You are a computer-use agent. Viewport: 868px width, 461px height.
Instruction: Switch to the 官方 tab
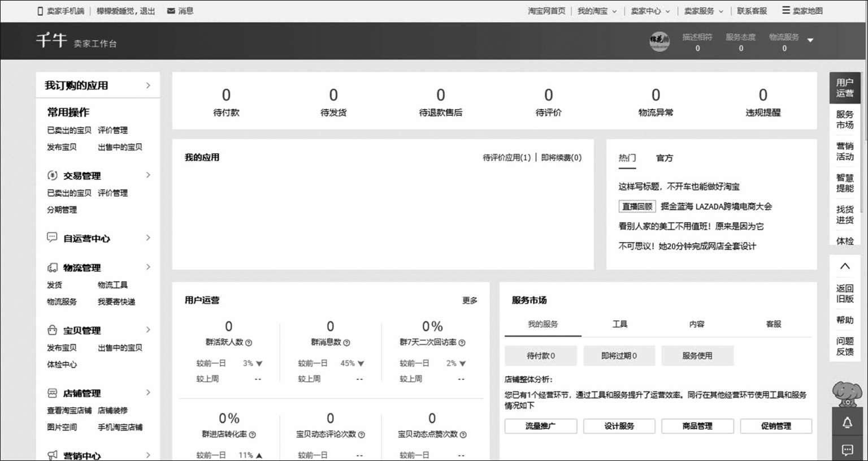click(664, 158)
